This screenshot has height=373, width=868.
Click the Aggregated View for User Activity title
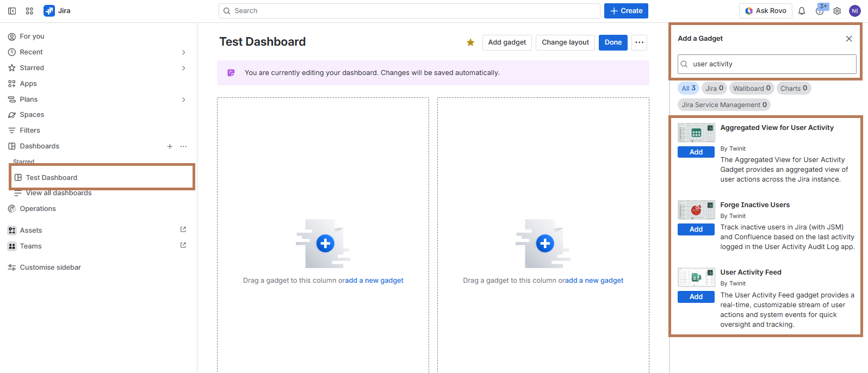click(x=777, y=128)
